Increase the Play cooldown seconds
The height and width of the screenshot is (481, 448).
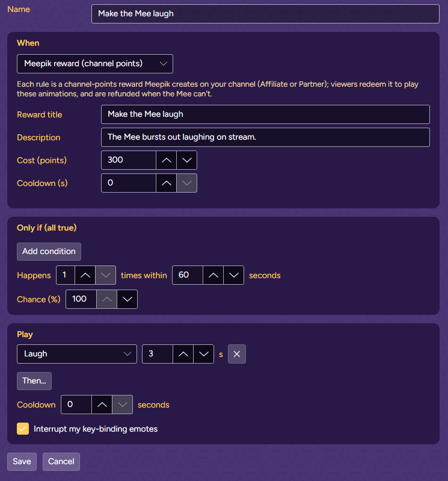coord(102,405)
